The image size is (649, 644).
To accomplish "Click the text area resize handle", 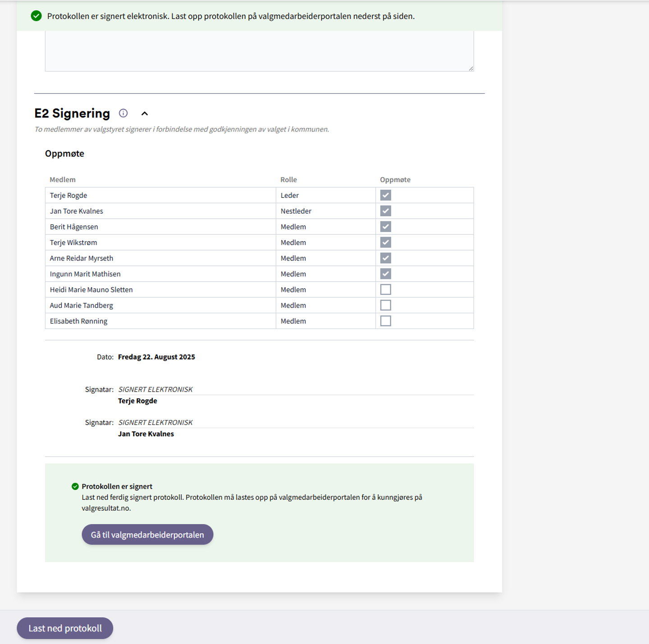I will click(x=471, y=69).
